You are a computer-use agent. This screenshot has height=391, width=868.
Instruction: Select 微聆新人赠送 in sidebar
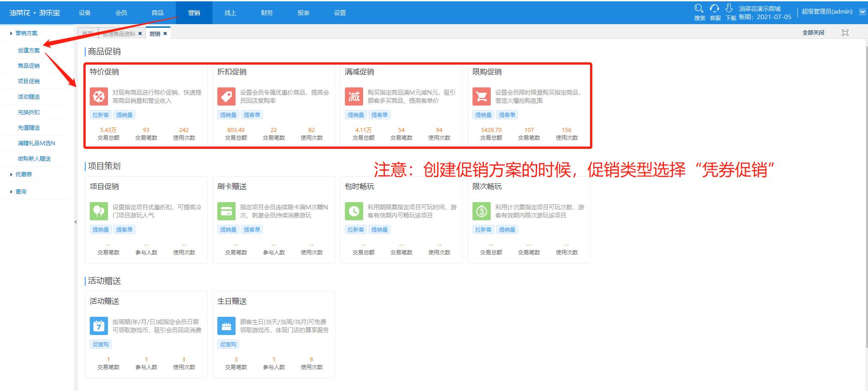tap(34, 159)
